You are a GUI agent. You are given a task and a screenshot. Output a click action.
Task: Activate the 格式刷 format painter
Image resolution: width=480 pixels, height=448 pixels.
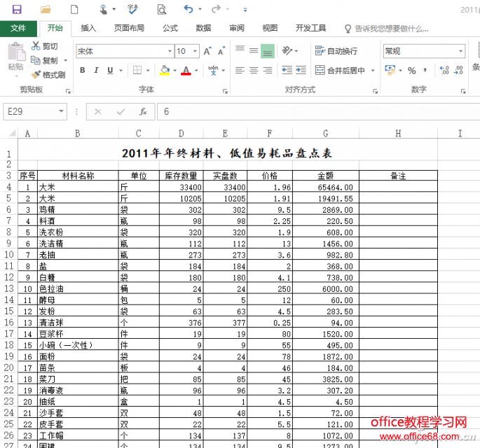48,75
